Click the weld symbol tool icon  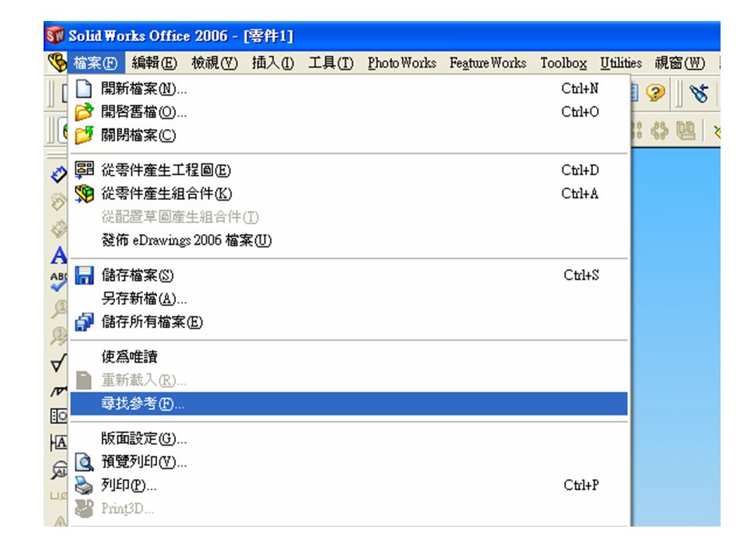(x=58, y=390)
